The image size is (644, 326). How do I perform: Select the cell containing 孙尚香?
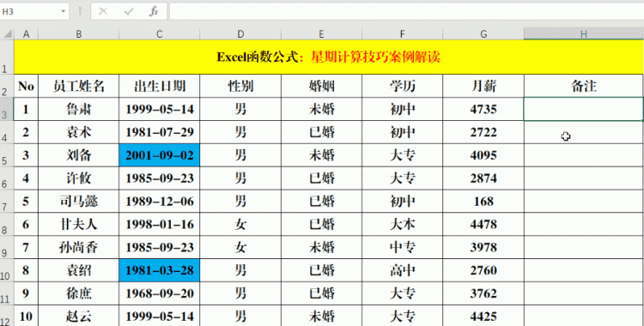78,247
